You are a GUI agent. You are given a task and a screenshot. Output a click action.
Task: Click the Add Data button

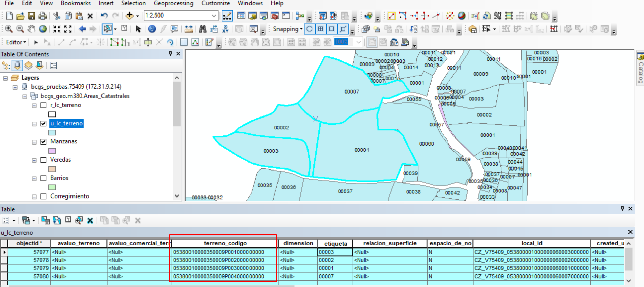coord(129,16)
